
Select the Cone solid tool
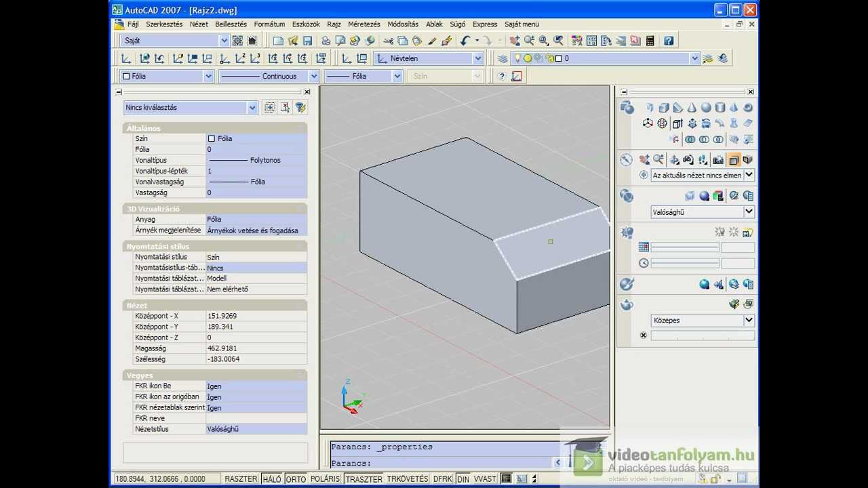point(692,107)
